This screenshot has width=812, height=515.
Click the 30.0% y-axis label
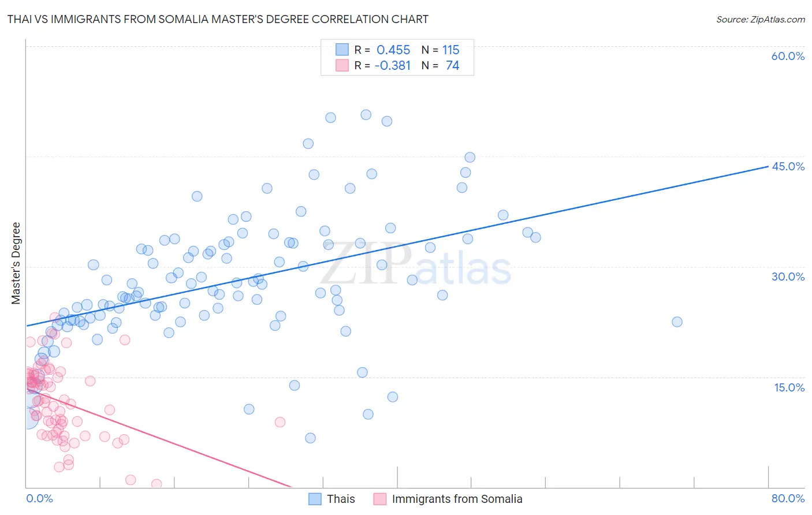point(788,277)
